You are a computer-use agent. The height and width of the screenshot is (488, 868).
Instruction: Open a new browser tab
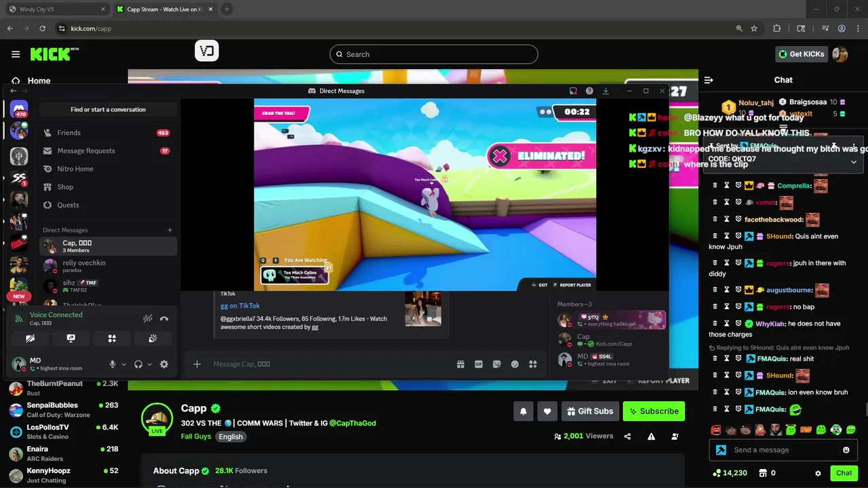(x=226, y=9)
